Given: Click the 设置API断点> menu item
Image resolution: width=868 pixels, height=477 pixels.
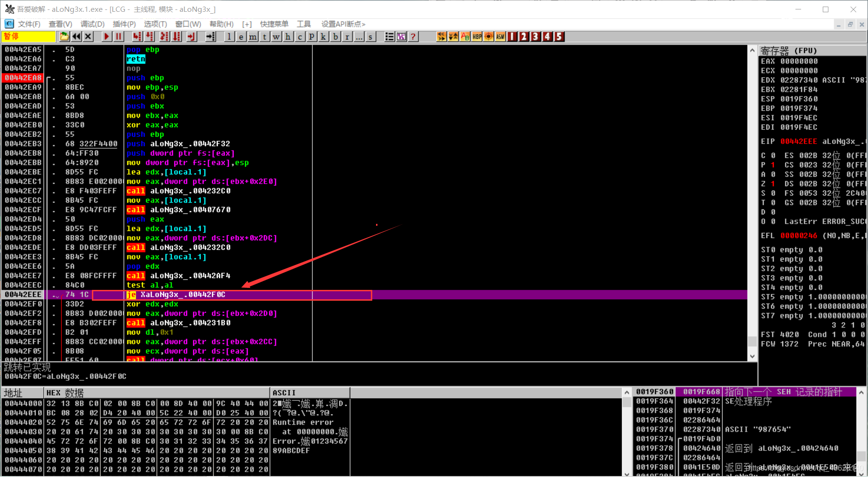Looking at the screenshot, I should [343, 24].
